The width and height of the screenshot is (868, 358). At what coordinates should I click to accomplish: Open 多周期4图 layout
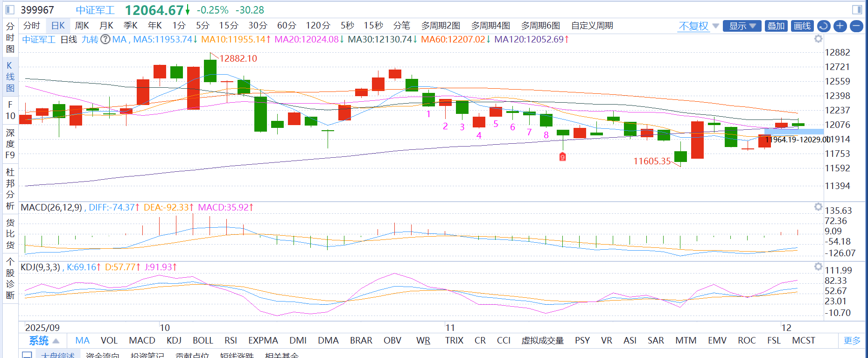point(490,26)
